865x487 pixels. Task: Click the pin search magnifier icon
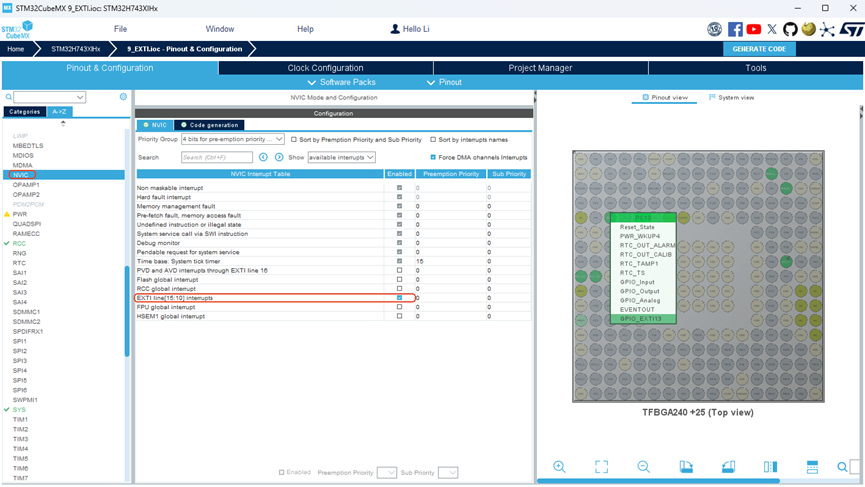pyautogui.click(x=842, y=467)
